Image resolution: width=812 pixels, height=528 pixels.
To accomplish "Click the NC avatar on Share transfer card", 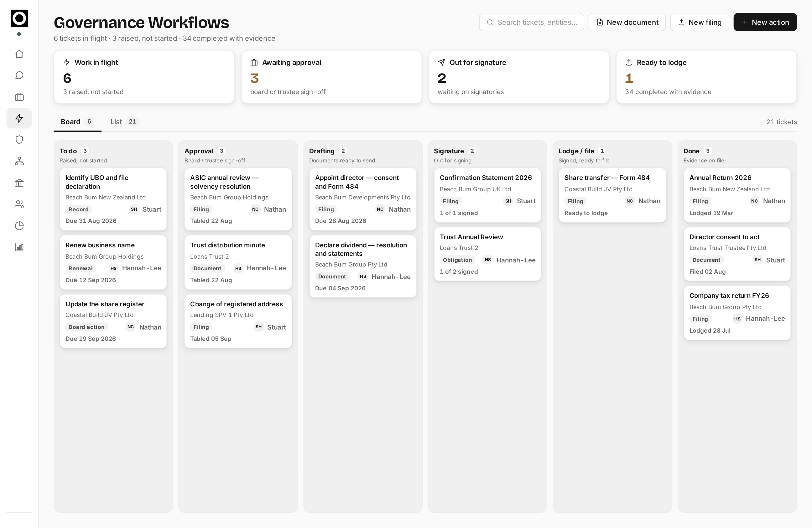I will 630,201.
